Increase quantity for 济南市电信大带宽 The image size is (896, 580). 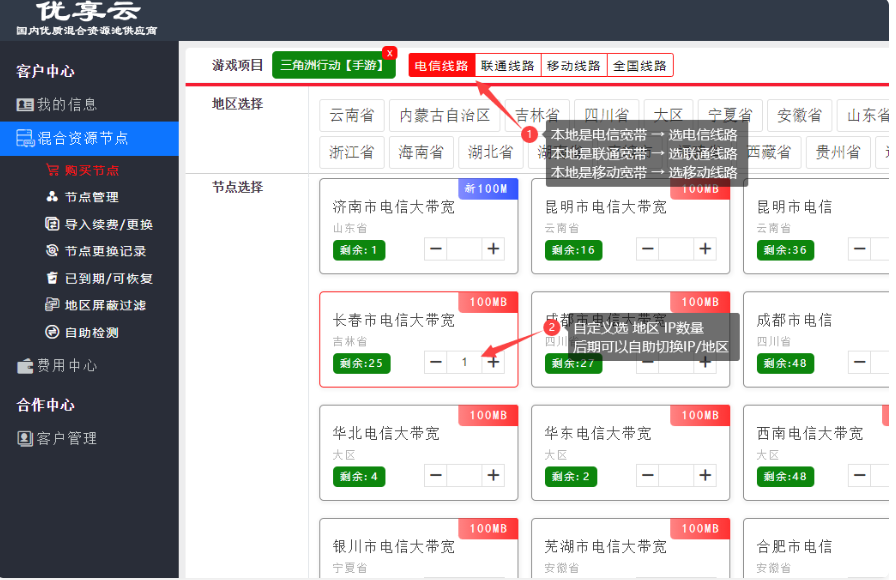pos(494,249)
